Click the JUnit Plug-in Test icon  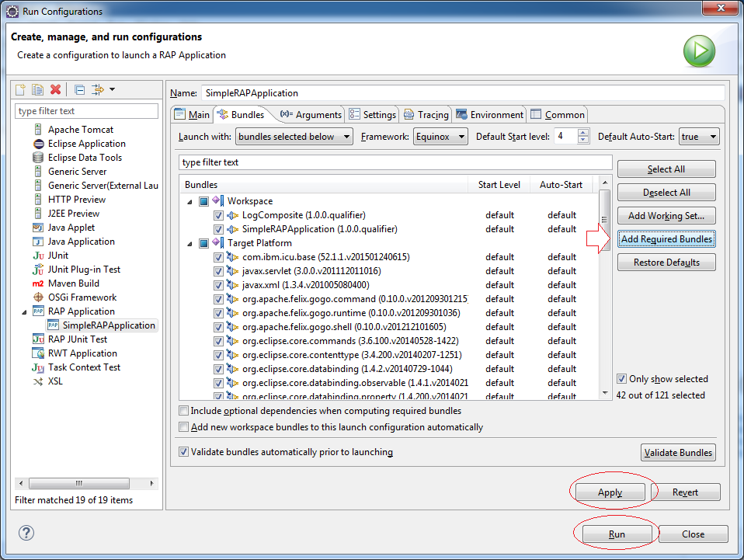click(x=38, y=270)
